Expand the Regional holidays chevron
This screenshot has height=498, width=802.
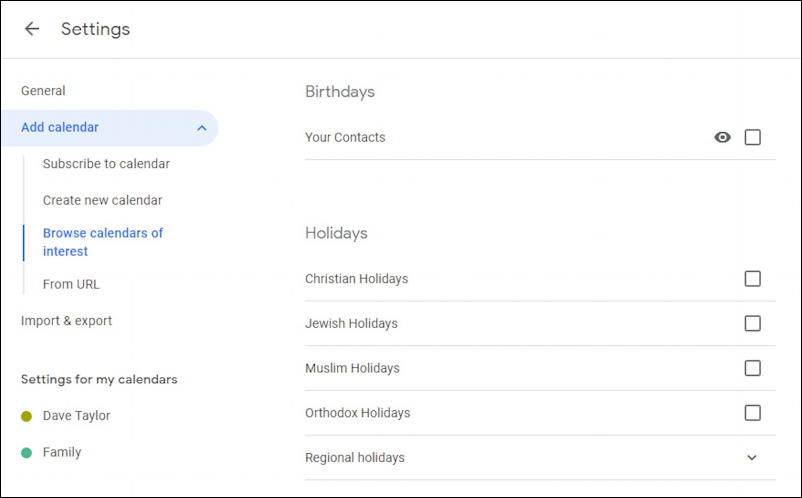point(752,458)
